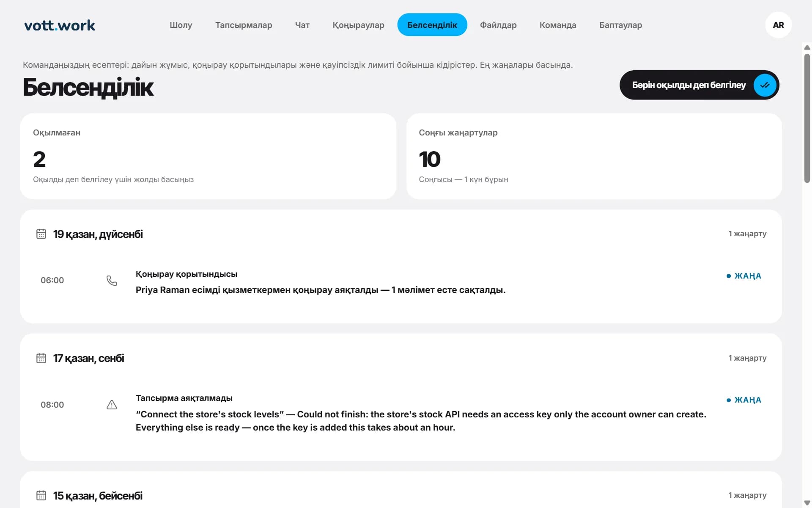812x508 pixels.
Task: Click the Соңғысы — 1 күн бұрын text
Action: click(464, 179)
